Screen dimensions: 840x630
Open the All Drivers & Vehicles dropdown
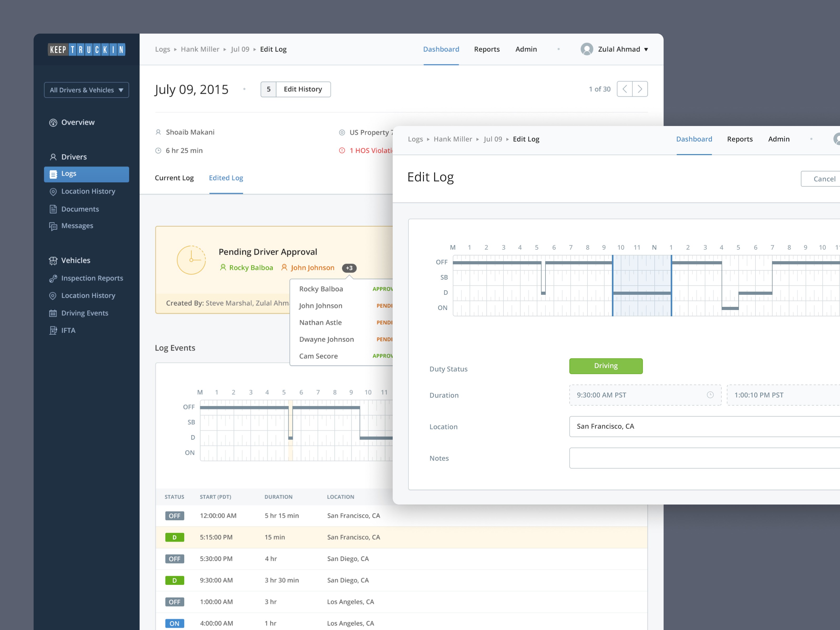click(x=86, y=90)
